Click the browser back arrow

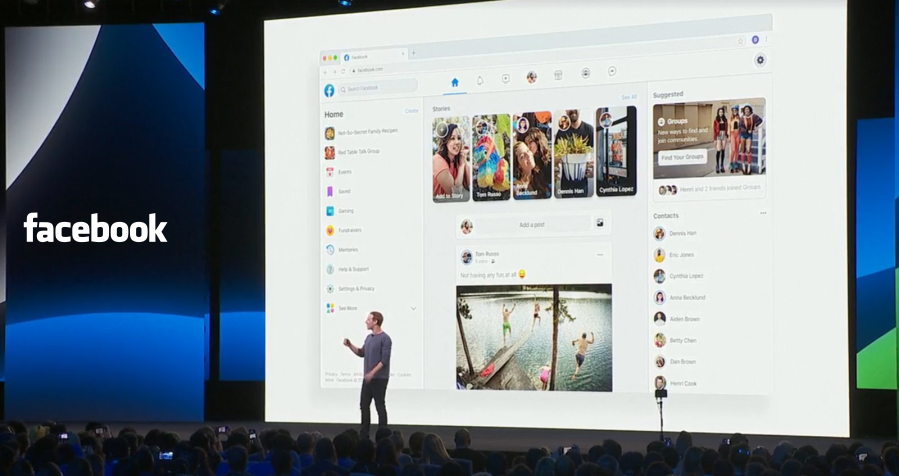point(325,72)
